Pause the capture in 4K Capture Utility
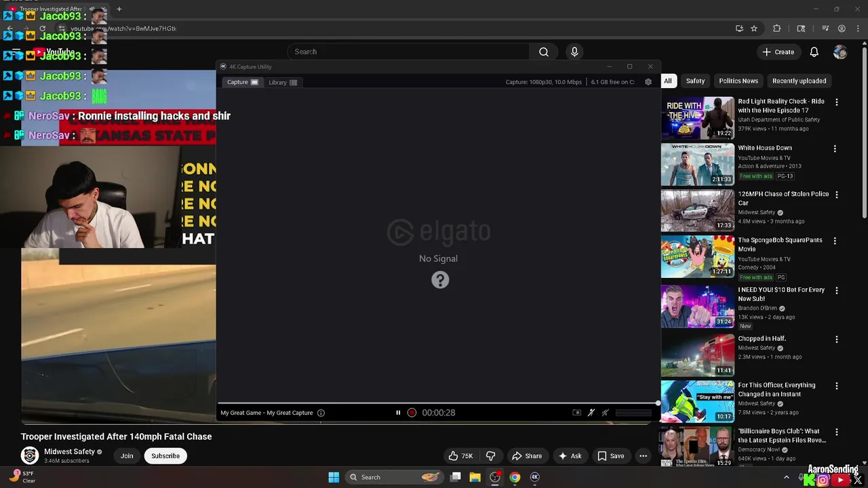Screen dimensions: 868x488 click(x=398, y=412)
